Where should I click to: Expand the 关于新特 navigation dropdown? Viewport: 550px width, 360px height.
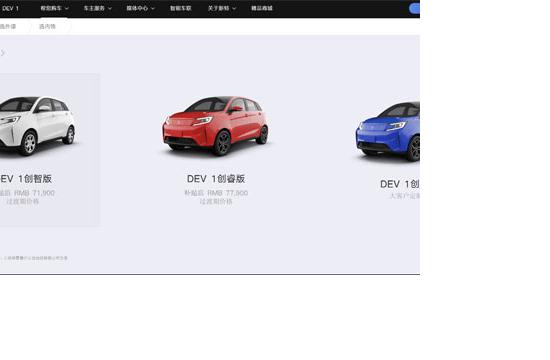(222, 8)
